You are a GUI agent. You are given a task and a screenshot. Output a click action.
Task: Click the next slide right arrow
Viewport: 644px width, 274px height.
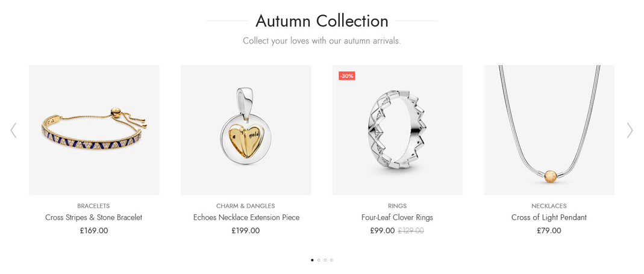tap(630, 130)
